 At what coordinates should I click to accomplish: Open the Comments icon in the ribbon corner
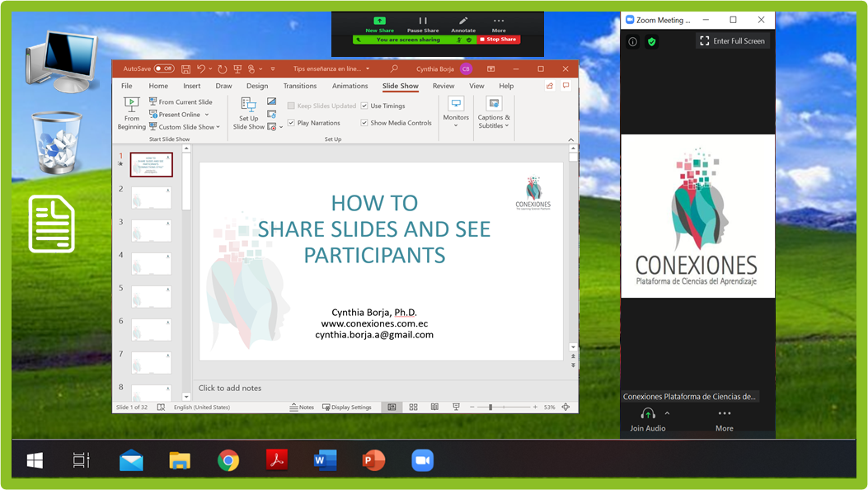[x=565, y=86]
